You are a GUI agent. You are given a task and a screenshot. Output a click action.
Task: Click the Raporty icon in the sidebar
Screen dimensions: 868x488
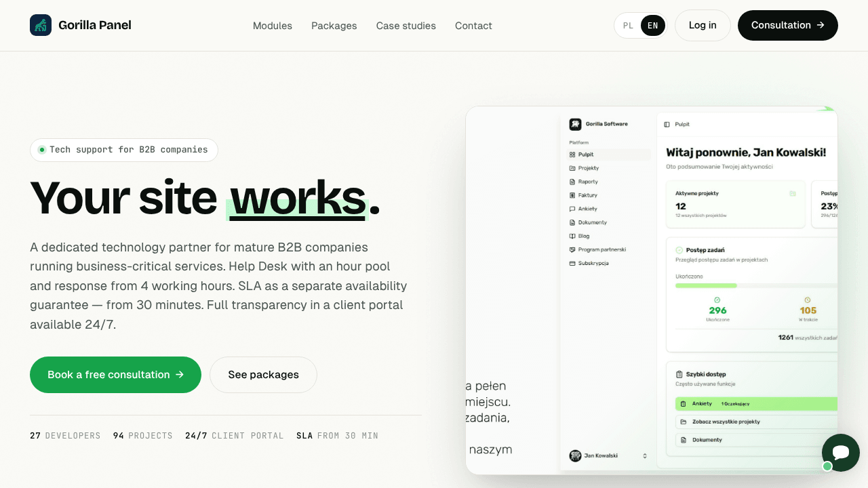[x=572, y=182]
